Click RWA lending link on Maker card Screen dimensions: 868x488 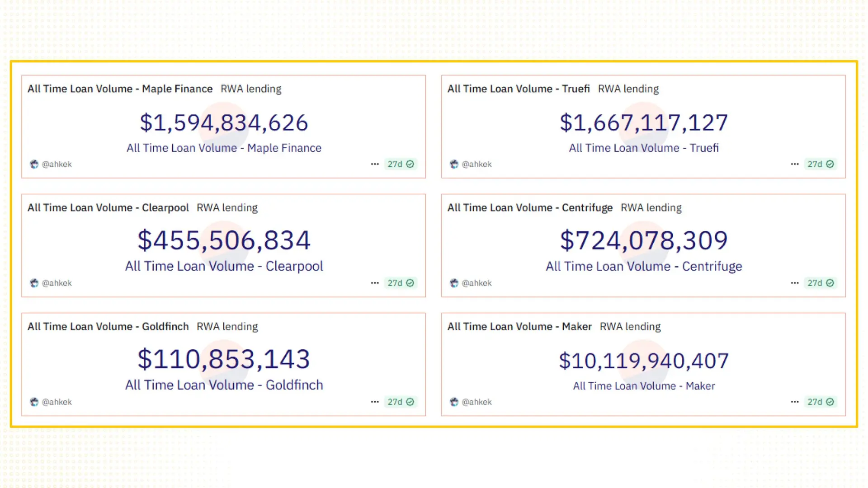click(630, 327)
